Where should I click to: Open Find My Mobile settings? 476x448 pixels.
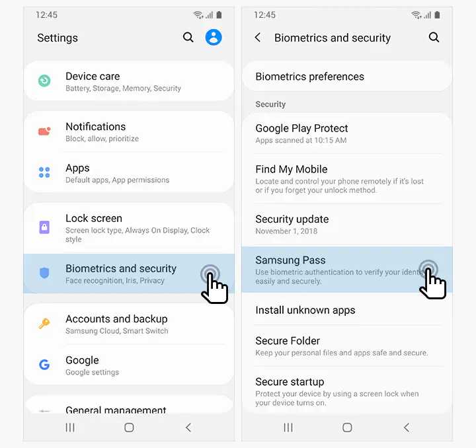347,179
